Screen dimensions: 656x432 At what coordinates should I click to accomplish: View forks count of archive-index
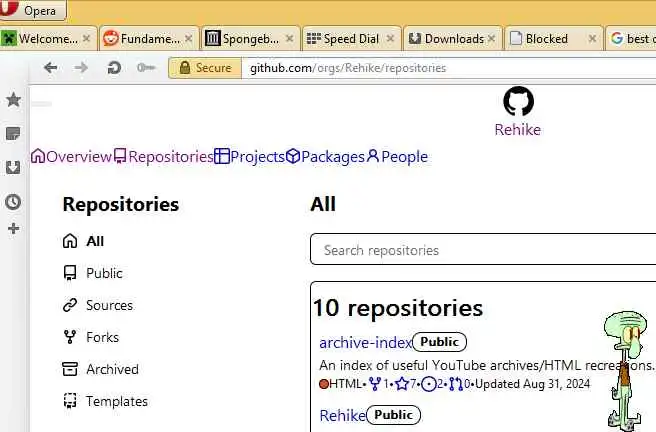[379, 384]
